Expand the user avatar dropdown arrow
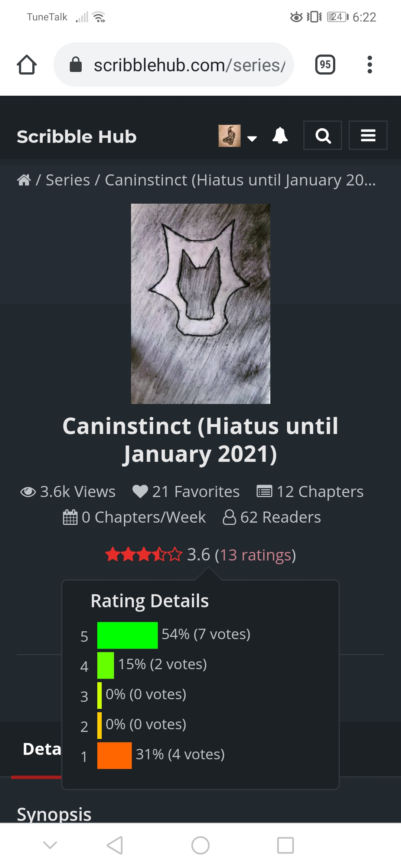The width and height of the screenshot is (401, 868). pyautogui.click(x=252, y=139)
